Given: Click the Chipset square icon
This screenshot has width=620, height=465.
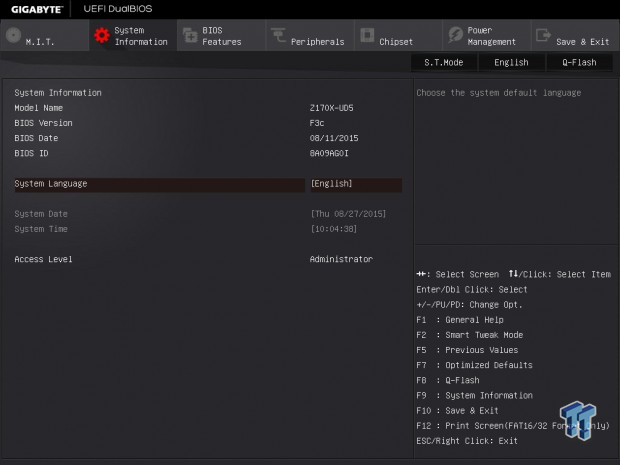Looking at the screenshot, I should (367, 35).
